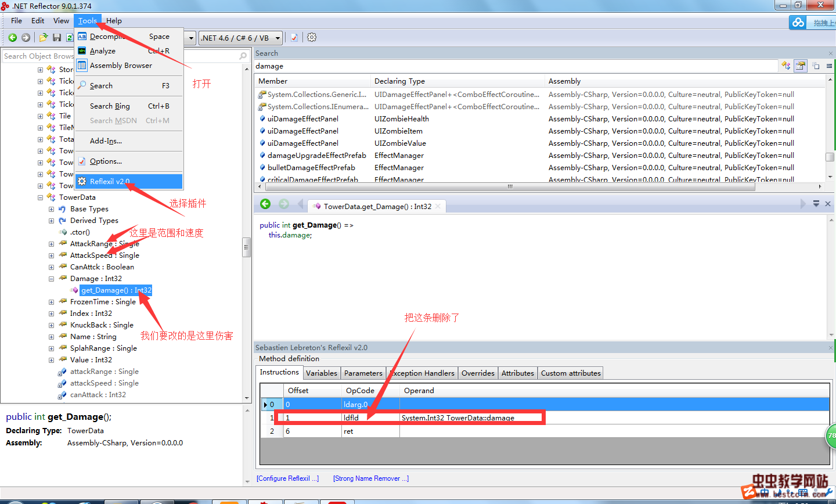Image resolution: width=836 pixels, height=504 pixels.
Task: Open Options via the gear toolbar icon
Action: click(312, 37)
